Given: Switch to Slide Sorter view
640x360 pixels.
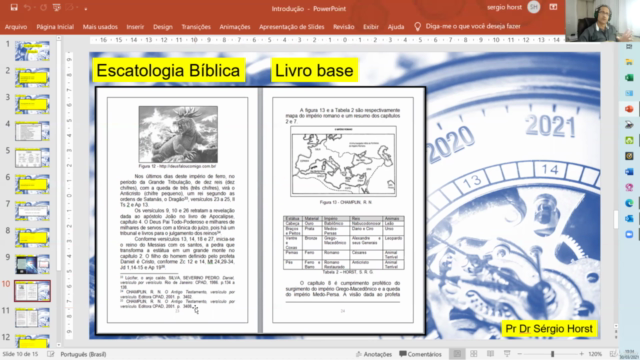Looking at the screenshot, I should 474,354.
